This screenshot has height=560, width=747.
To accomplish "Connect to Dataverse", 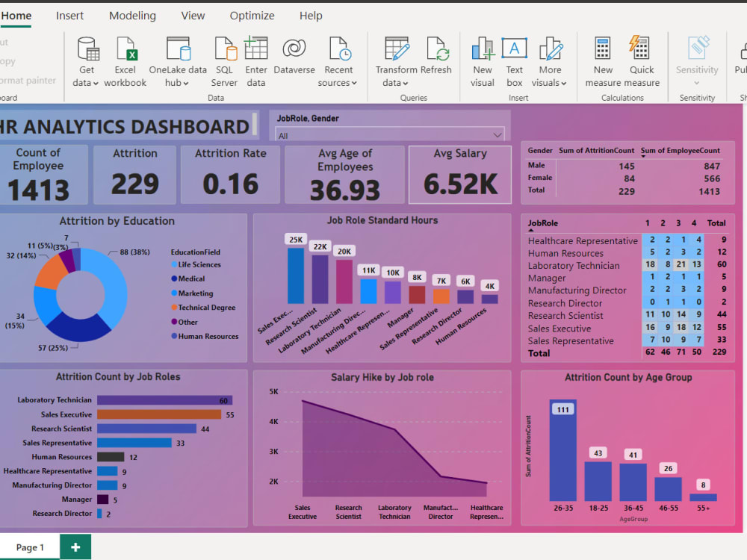I will 294,60.
